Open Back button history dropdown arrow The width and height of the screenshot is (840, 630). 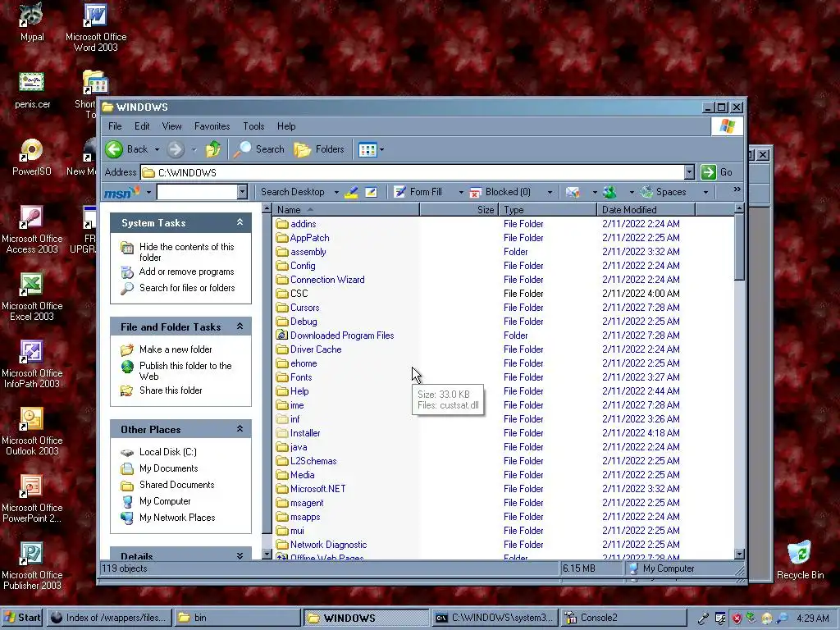(157, 150)
